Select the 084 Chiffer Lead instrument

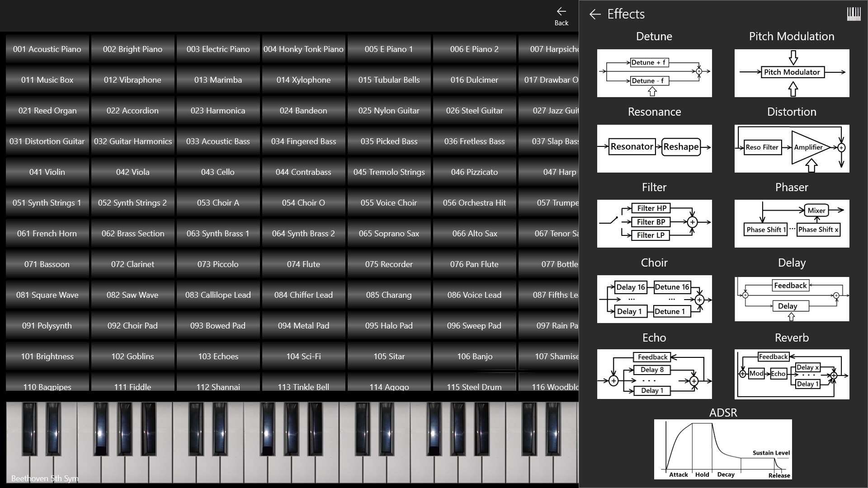(x=303, y=295)
